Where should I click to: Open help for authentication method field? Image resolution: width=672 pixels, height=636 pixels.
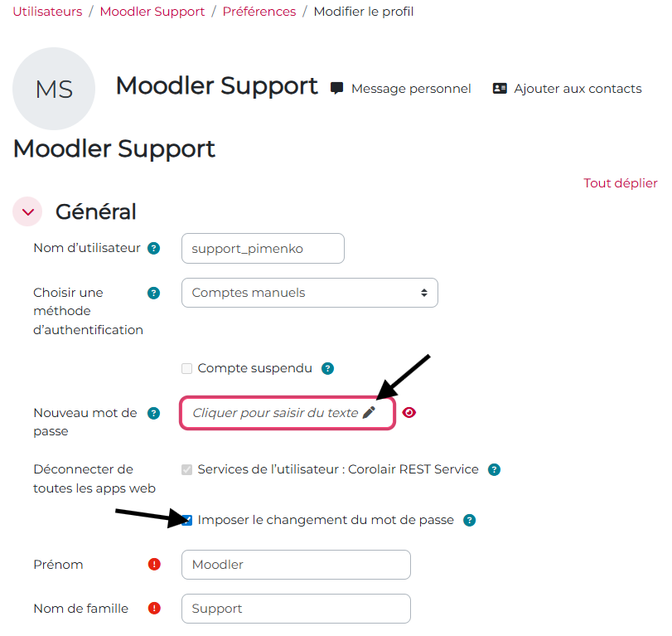point(153,293)
